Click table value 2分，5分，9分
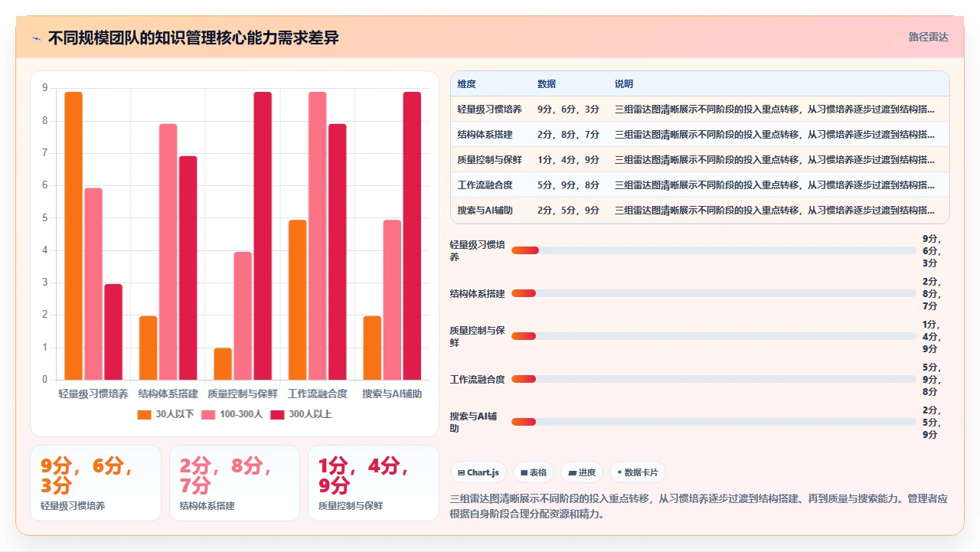Image resolution: width=980 pixels, height=552 pixels. pyautogui.click(x=568, y=211)
